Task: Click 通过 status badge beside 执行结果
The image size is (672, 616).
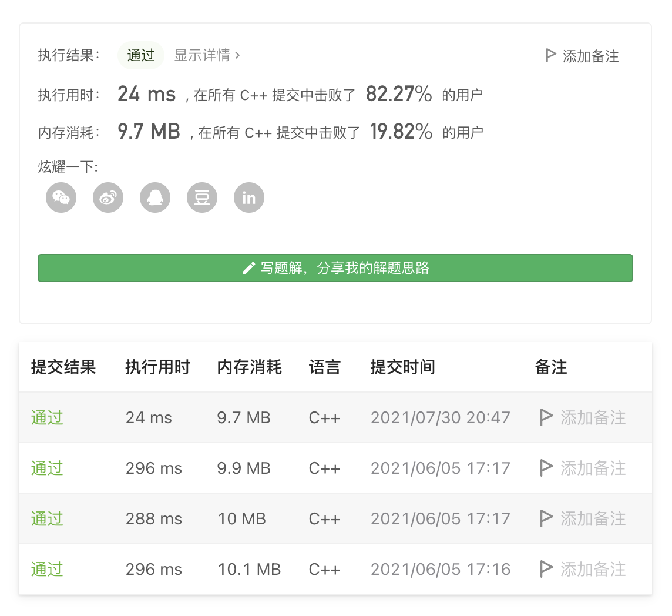Action: tap(141, 55)
